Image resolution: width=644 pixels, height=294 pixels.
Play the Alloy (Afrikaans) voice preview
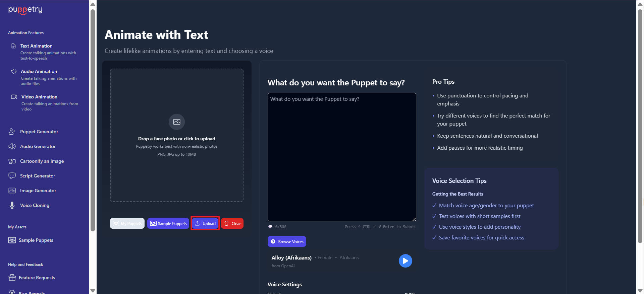405,261
